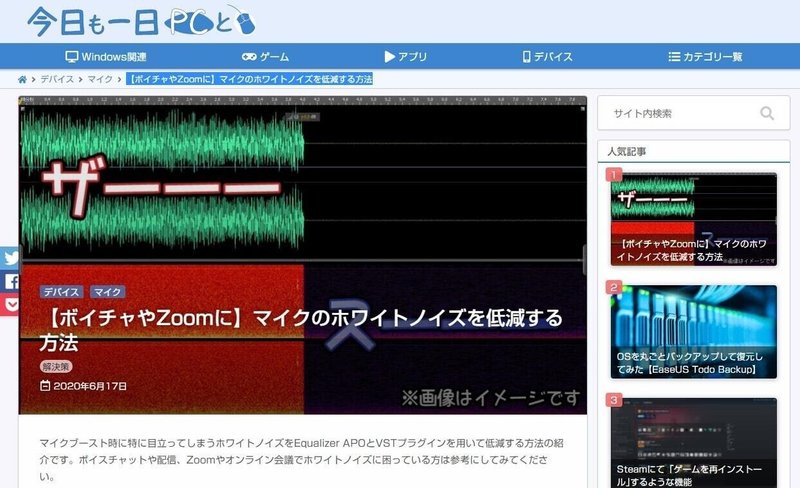800x488 pixels.
Task: Click the calendar icon beside 2020年6月17日
Action: pos(45,385)
